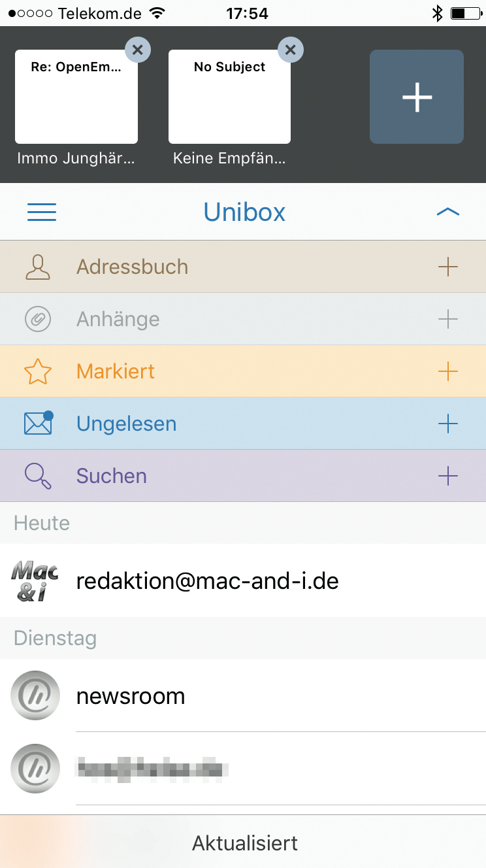Tap the Mac & i sender avatar
Viewport: 486px width, 868px height.
35,581
